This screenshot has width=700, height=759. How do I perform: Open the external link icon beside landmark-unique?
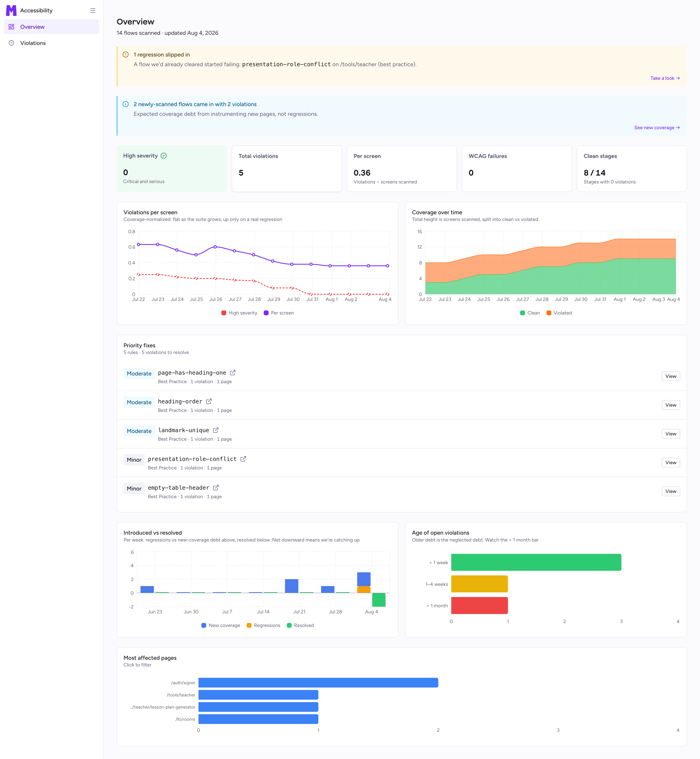point(216,430)
